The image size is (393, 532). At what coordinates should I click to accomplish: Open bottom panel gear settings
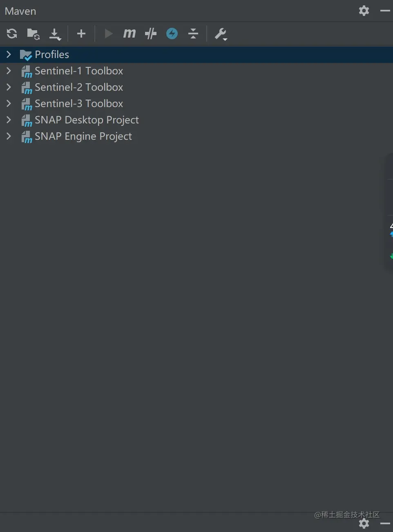(x=364, y=523)
